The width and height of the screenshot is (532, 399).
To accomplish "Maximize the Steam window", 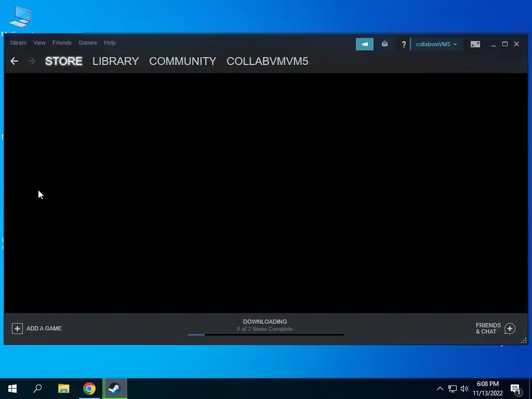I will [x=505, y=44].
